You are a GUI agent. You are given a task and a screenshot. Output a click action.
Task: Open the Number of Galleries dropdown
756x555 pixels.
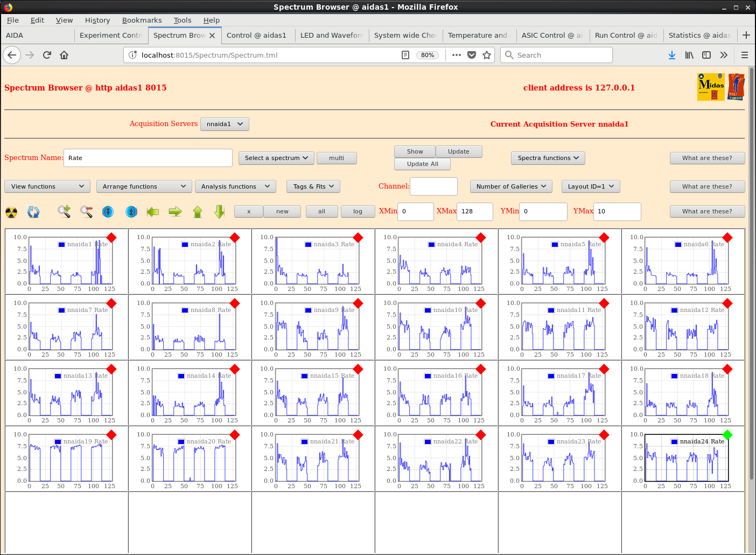click(x=511, y=186)
